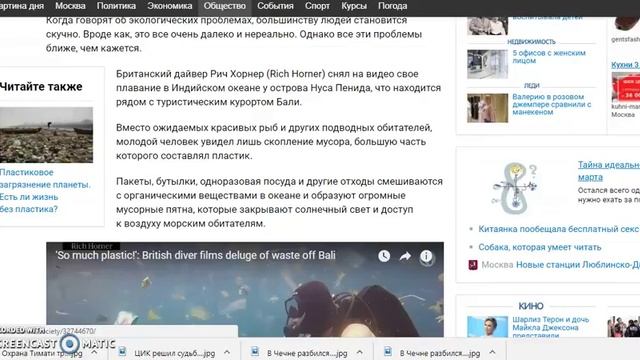Open downloaded file 'ЦИК решил судьб....jpg'
The image size is (640, 360).
174,353
